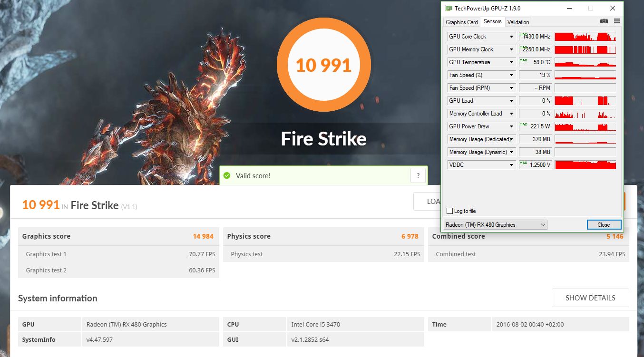Image resolution: width=644 pixels, height=357 pixels.
Task: Click the Physics score value 6 978
Action: tap(410, 236)
